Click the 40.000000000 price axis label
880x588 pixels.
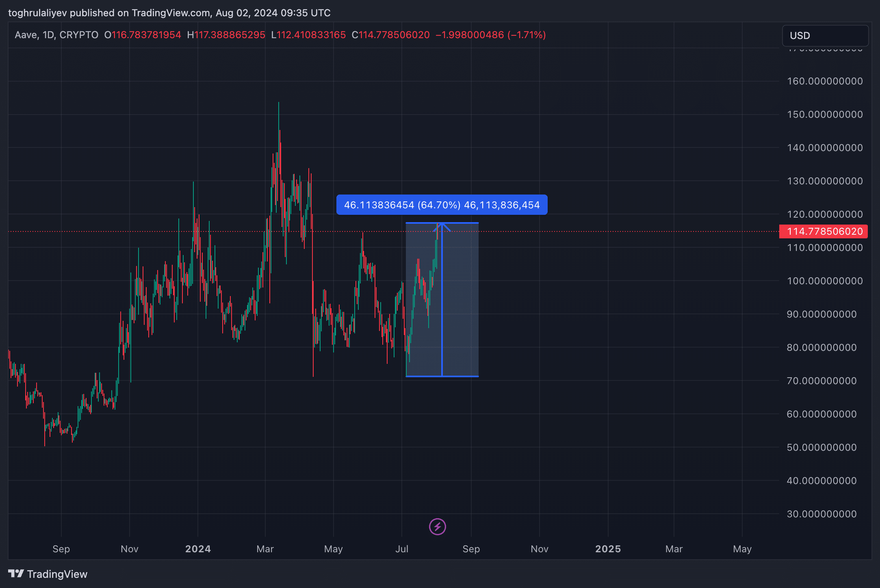822,481
